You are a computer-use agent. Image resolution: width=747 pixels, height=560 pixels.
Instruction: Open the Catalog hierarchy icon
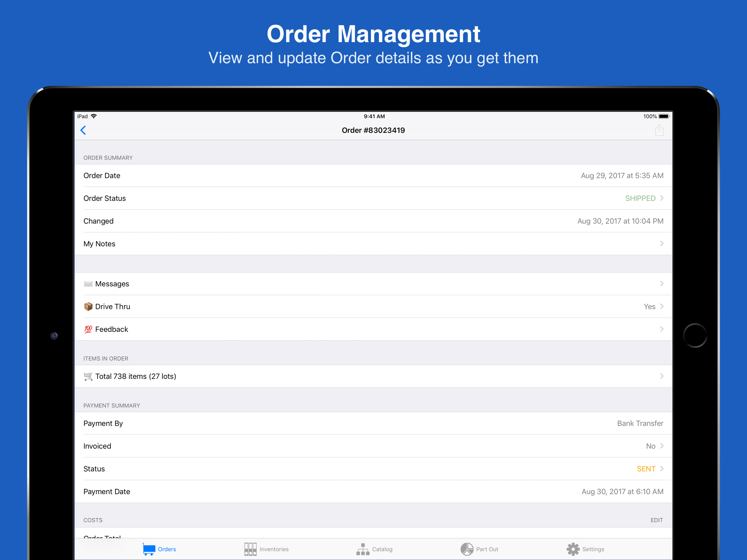click(x=363, y=549)
